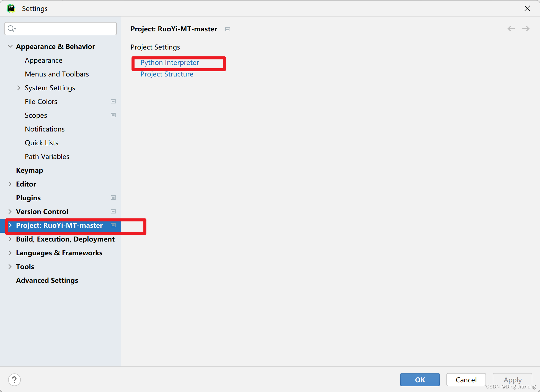
Task: Click the project-level icon beside Scopes
Action: coord(113,115)
